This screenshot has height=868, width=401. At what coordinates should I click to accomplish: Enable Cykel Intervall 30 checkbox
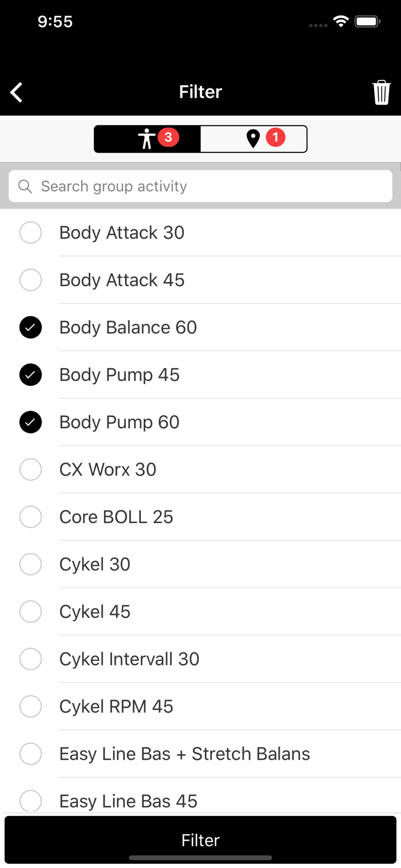pos(31,659)
